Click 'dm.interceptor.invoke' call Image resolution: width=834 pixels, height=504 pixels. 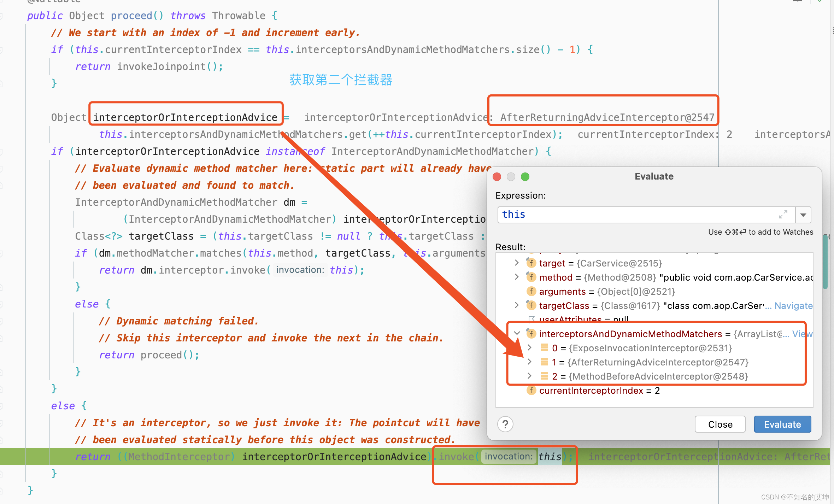click(x=203, y=270)
